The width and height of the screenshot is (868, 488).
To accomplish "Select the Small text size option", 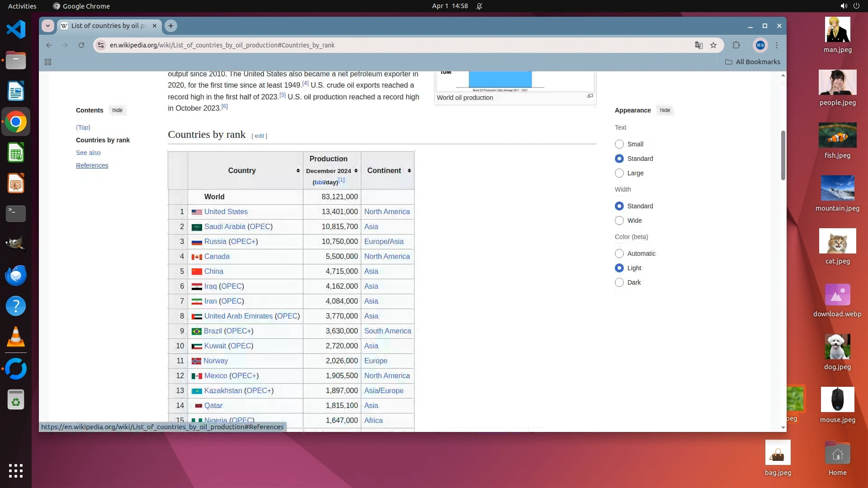I will pos(619,144).
